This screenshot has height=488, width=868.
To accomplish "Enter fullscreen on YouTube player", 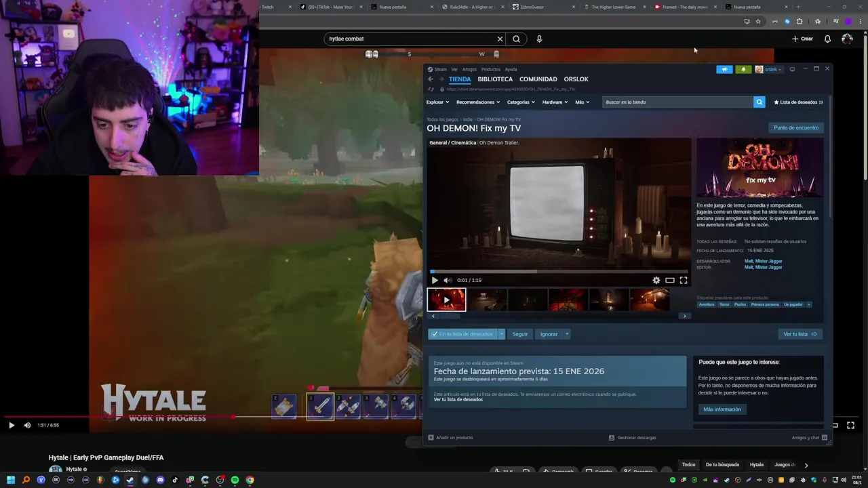I will tap(850, 425).
